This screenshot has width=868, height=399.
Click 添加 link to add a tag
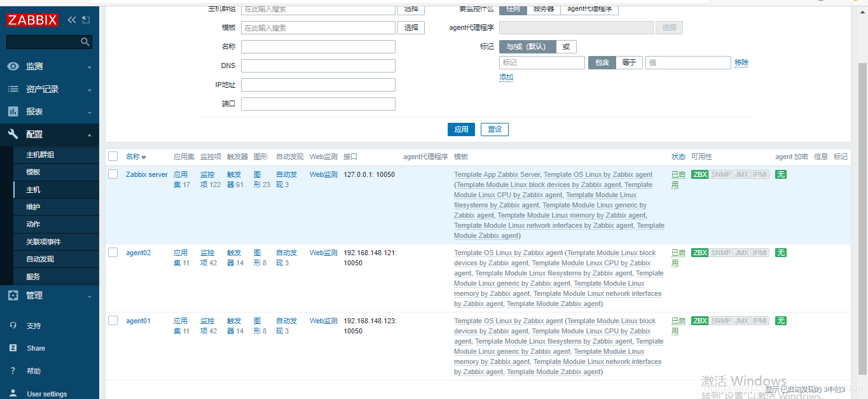coord(506,77)
